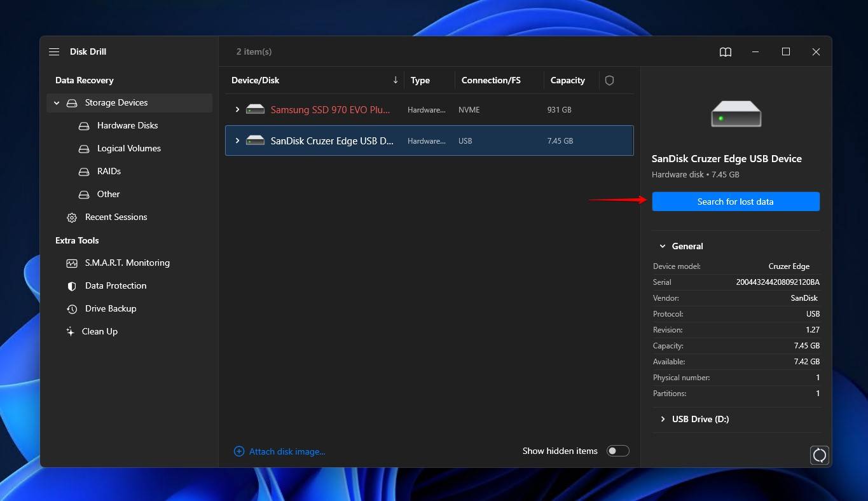Click the sort arrow in Device/Disk header
868x501 pixels.
point(396,80)
